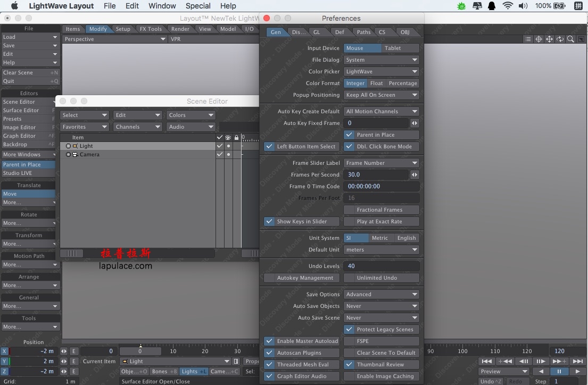Click the Y position envelope E button

(74, 362)
